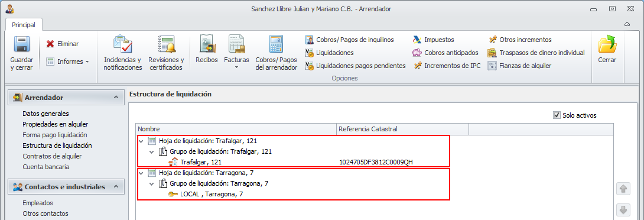Go to Estructura de liquidación
The width and height of the screenshot is (644, 220).
pyautogui.click(x=57, y=145)
